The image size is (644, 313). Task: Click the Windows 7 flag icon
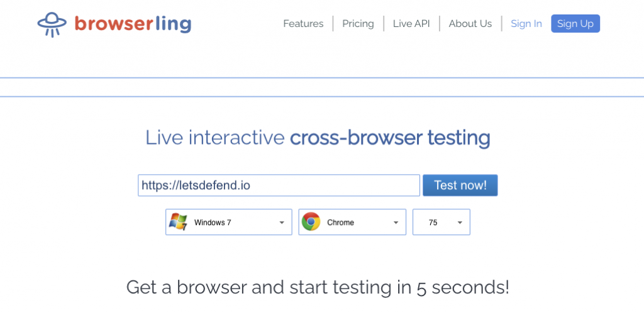(178, 222)
